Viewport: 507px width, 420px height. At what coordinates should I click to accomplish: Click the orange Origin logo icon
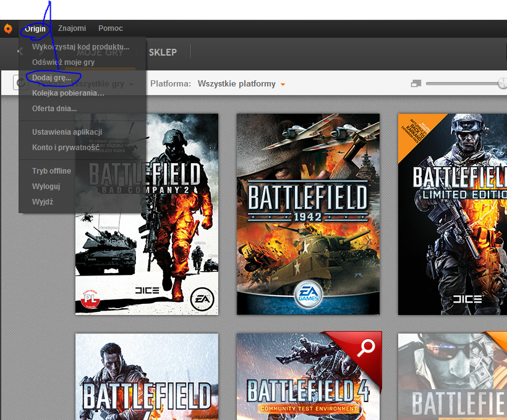point(8,29)
